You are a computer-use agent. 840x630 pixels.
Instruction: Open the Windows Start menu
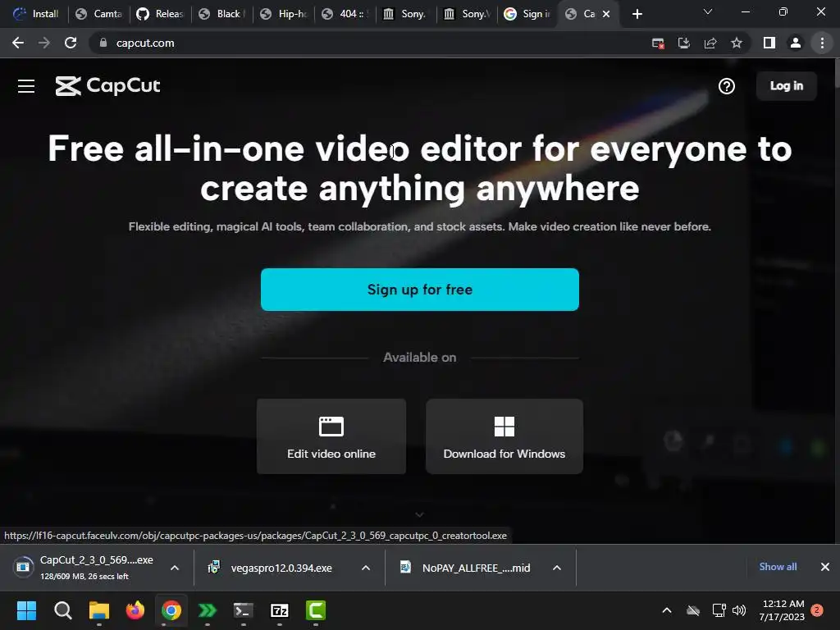26,610
